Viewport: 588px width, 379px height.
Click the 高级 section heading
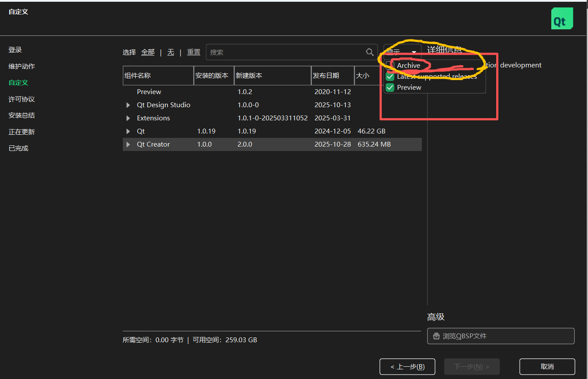[436, 317]
